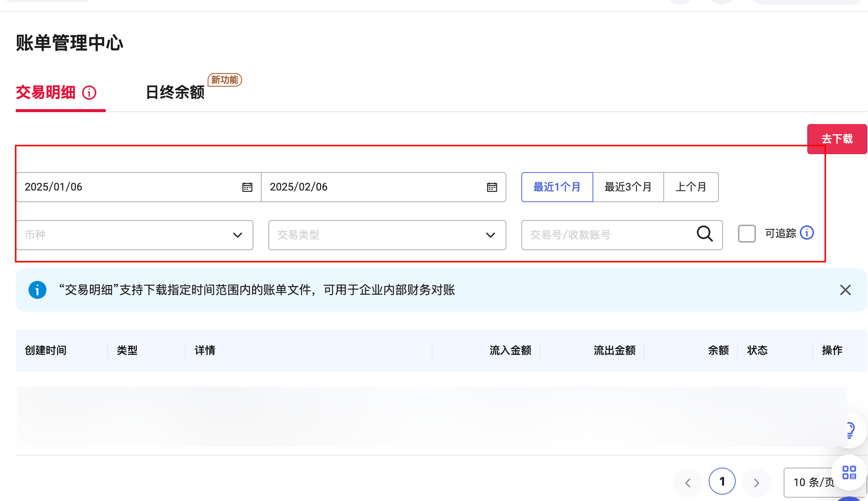Select 上个月 range option

point(691,187)
